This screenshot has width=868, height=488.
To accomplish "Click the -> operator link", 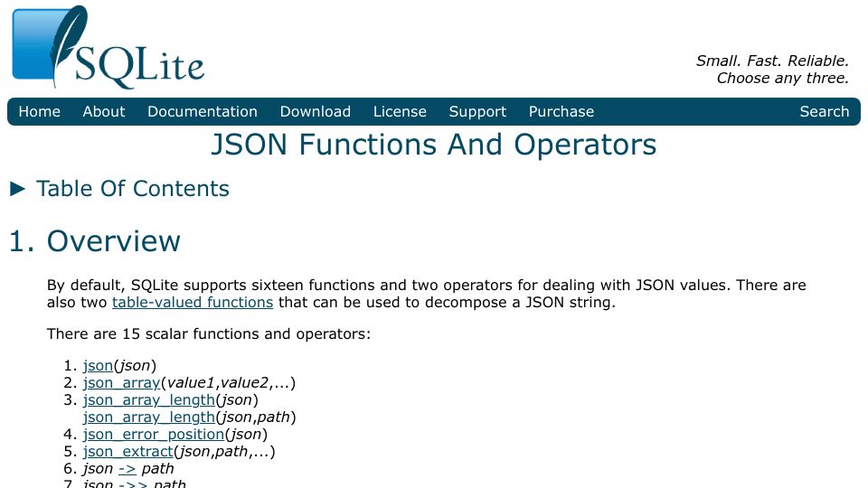I will [x=127, y=469].
